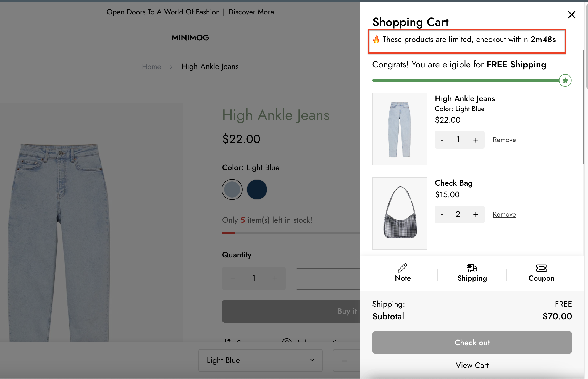Click the free shipping star badge
The height and width of the screenshot is (379, 588).
point(565,80)
